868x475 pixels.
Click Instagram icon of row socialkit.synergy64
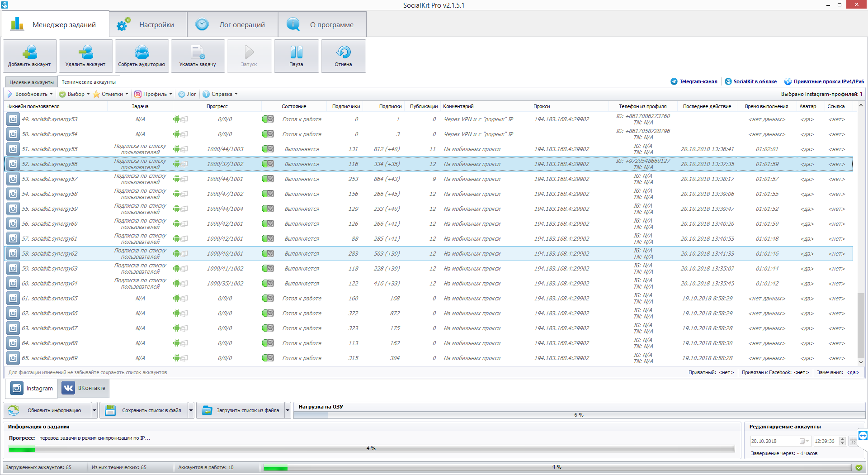13,284
